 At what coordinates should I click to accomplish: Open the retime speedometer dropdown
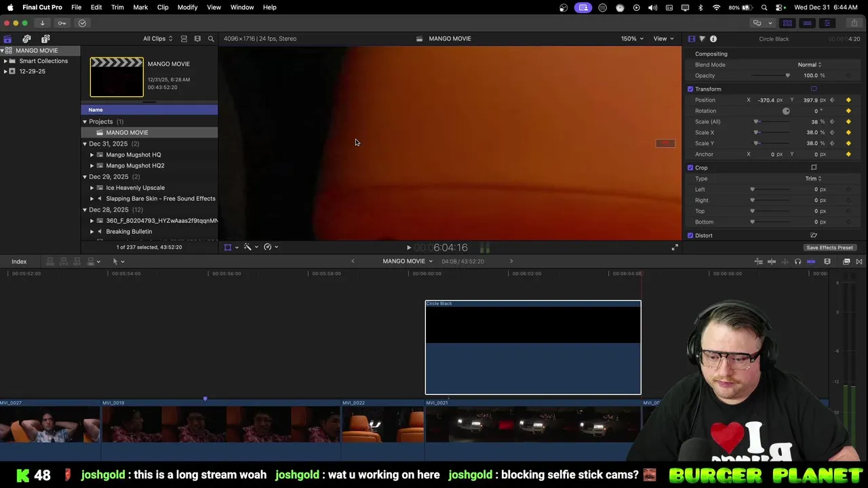coord(271,247)
